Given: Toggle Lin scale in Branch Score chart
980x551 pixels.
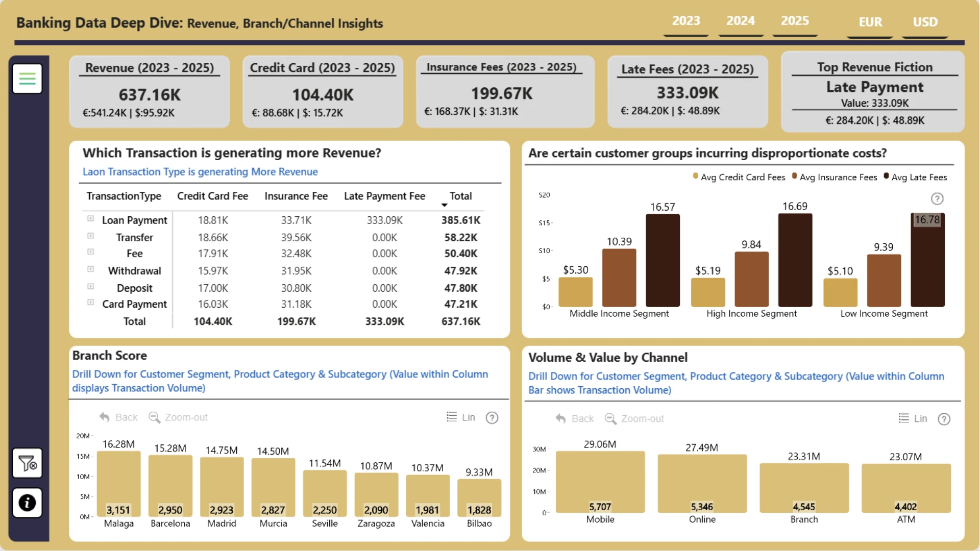Looking at the screenshot, I should click(x=461, y=417).
